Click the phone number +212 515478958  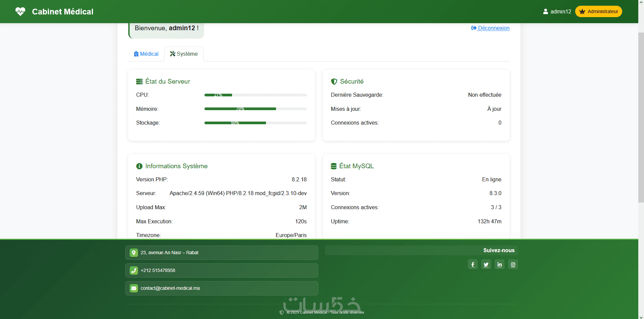[158, 270]
